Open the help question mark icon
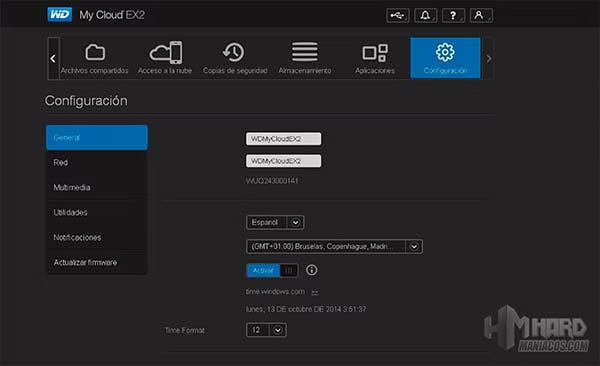Screen dimensions: 600x366 click(x=453, y=16)
